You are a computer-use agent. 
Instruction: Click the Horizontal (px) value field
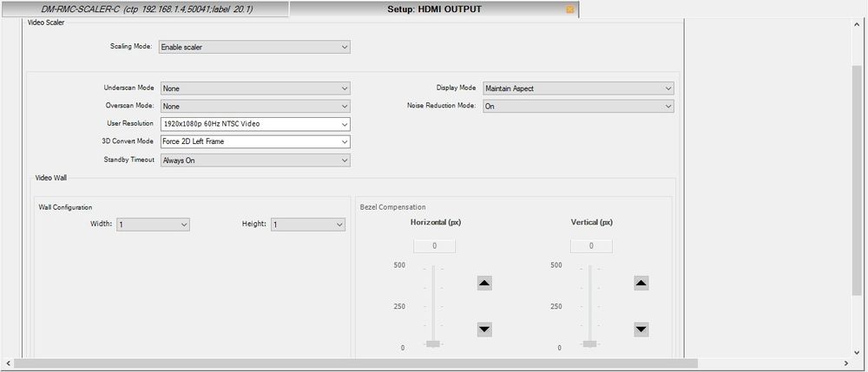[435, 246]
